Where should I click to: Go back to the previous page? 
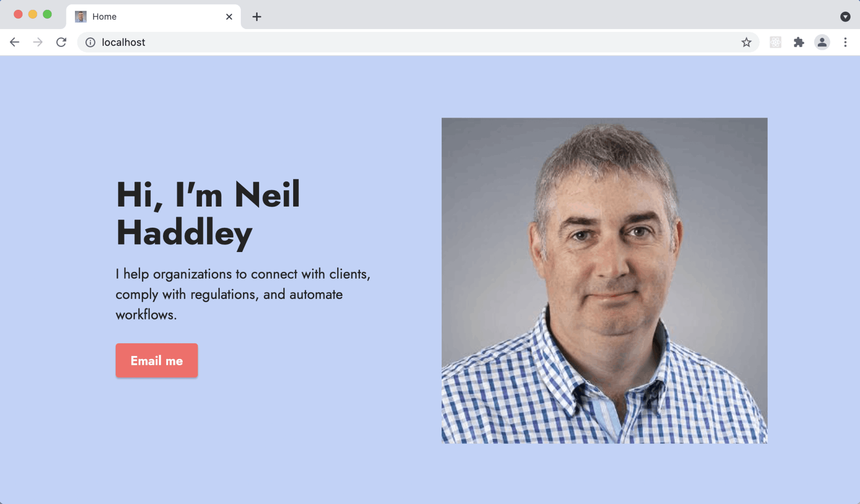[x=15, y=42]
